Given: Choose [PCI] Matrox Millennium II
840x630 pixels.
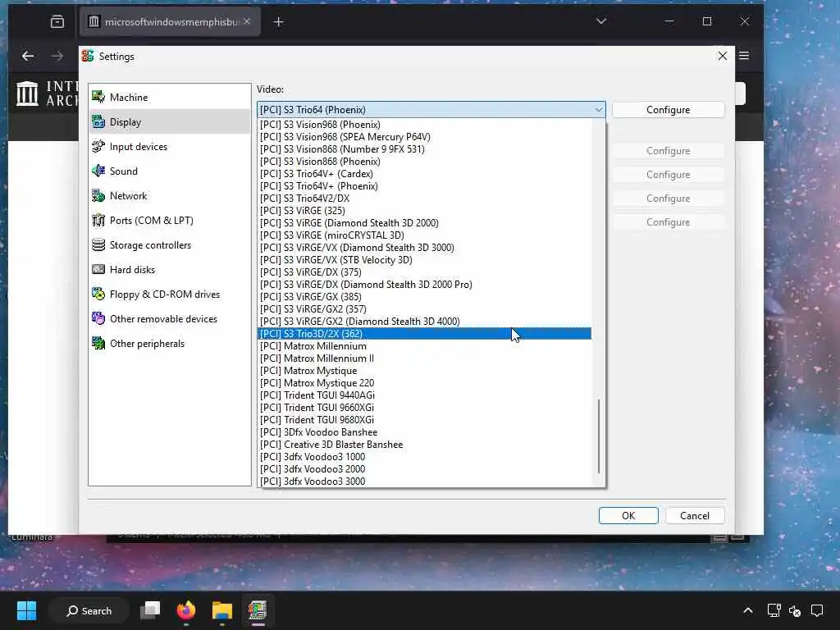Looking at the screenshot, I should [x=424, y=358].
